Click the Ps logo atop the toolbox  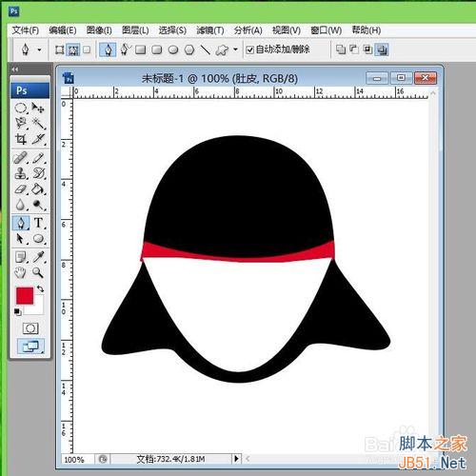tap(30, 90)
